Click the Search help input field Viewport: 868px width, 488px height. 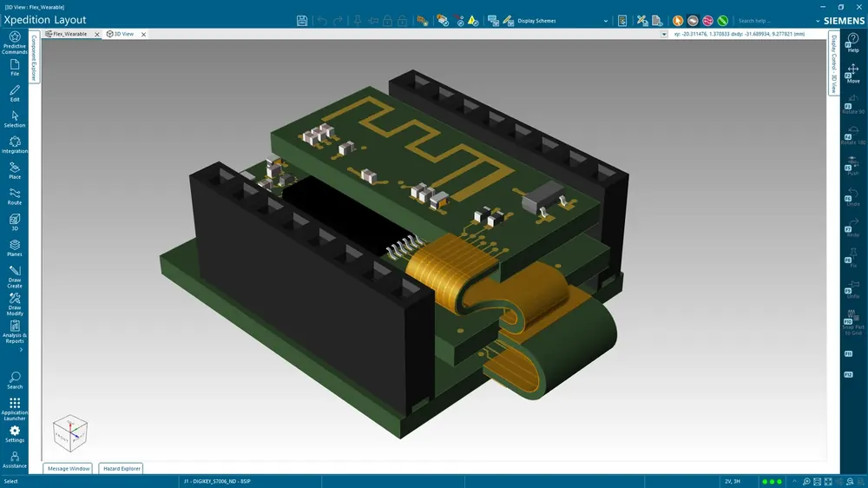pos(774,21)
